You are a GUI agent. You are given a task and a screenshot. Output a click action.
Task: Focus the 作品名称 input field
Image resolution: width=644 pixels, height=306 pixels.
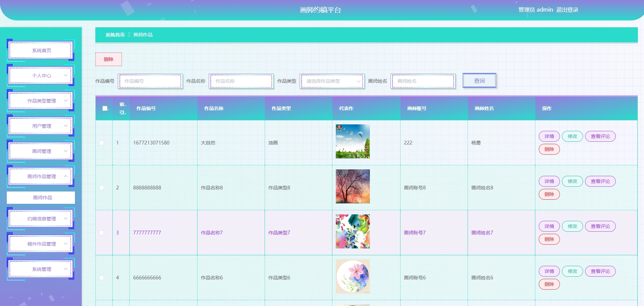tap(241, 81)
